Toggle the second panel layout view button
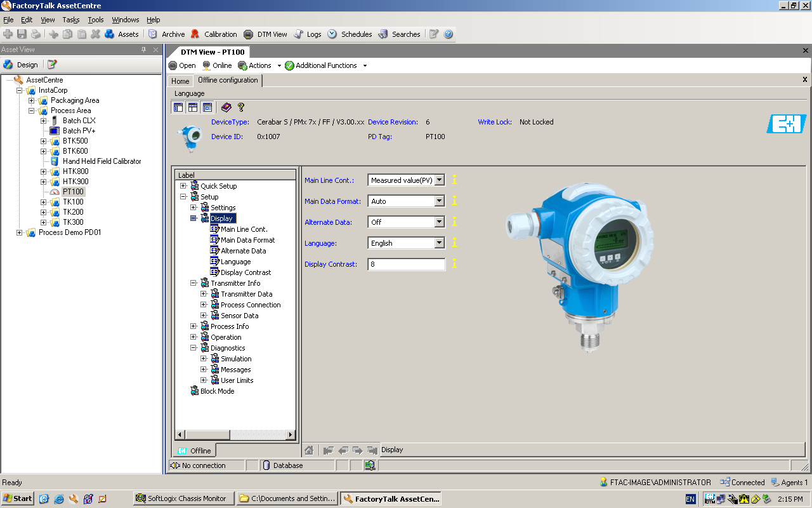Screen dimensions: 812x508 pyautogui.click(x=192, y=107)
